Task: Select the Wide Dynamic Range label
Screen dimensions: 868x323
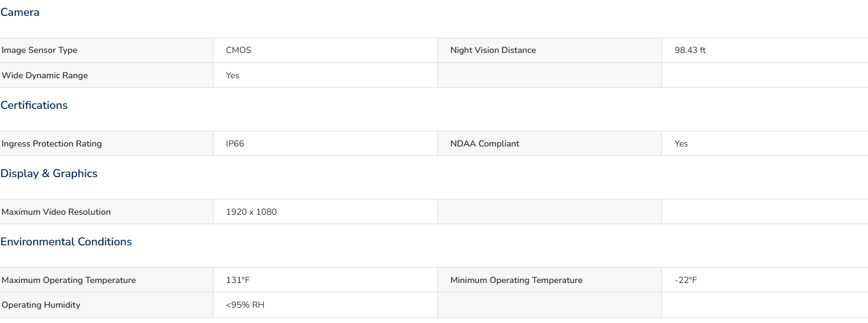Action: pyautogui.click(x=45, y=75)
